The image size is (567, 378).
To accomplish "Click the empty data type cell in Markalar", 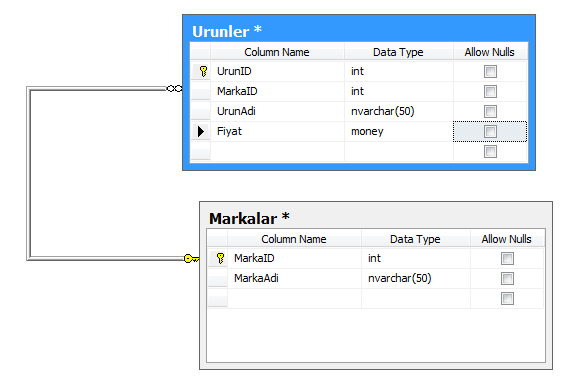I will tap(415, 298).
